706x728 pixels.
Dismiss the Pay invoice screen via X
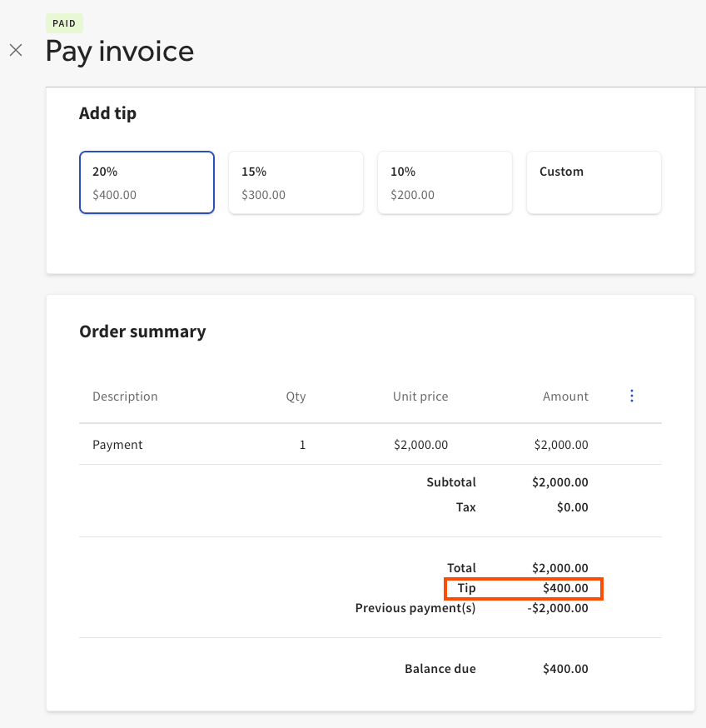point(16,51)
